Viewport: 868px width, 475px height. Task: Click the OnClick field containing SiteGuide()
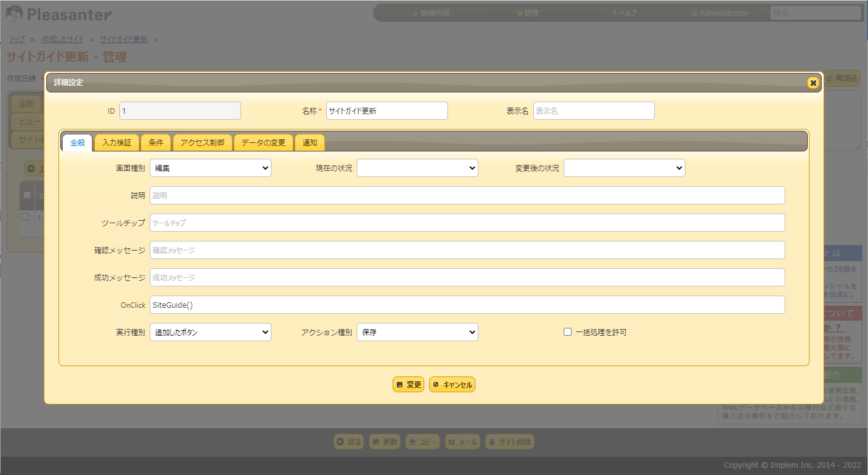(x=467, y=305)
